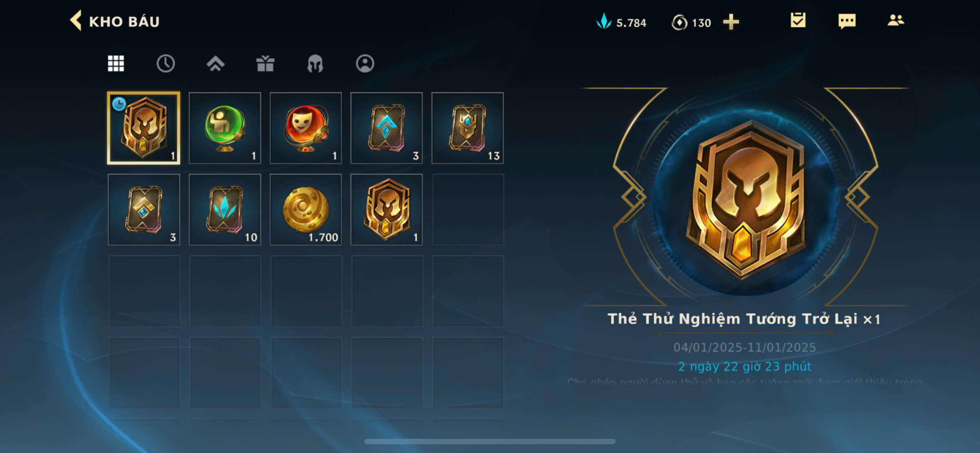
Task: Show all items with the grid filter
Action: [x=116, y=63]
